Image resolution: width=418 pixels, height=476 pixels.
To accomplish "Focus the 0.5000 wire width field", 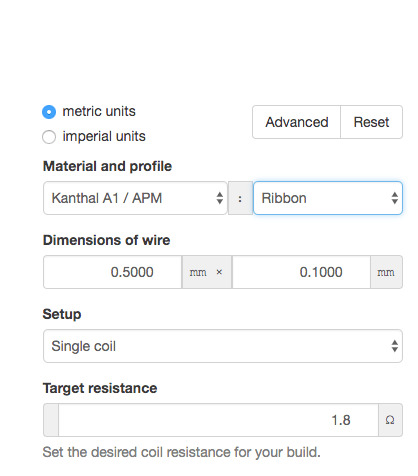I will [113, 272].
